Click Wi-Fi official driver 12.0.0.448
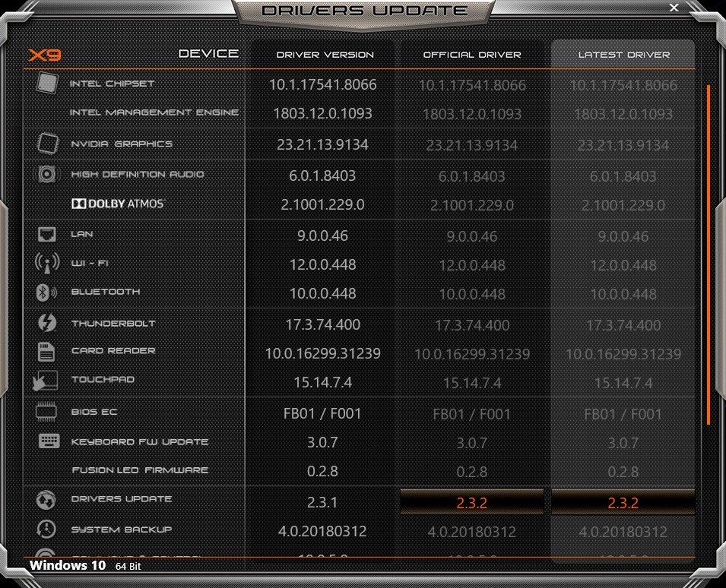The width and height of the screenshot is (726, 588). tap(472, 266)
